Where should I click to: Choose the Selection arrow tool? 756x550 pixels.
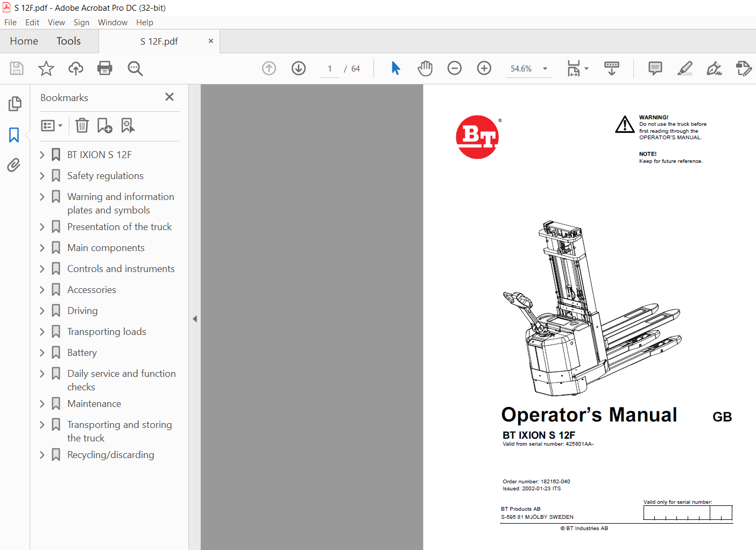click(395, 68)
